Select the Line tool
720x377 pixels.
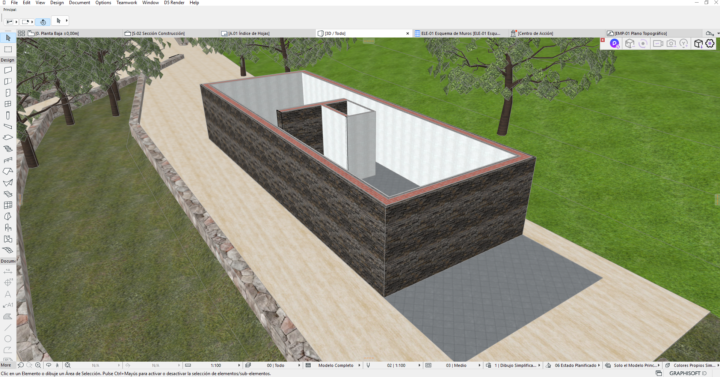[x=8, y=327]
